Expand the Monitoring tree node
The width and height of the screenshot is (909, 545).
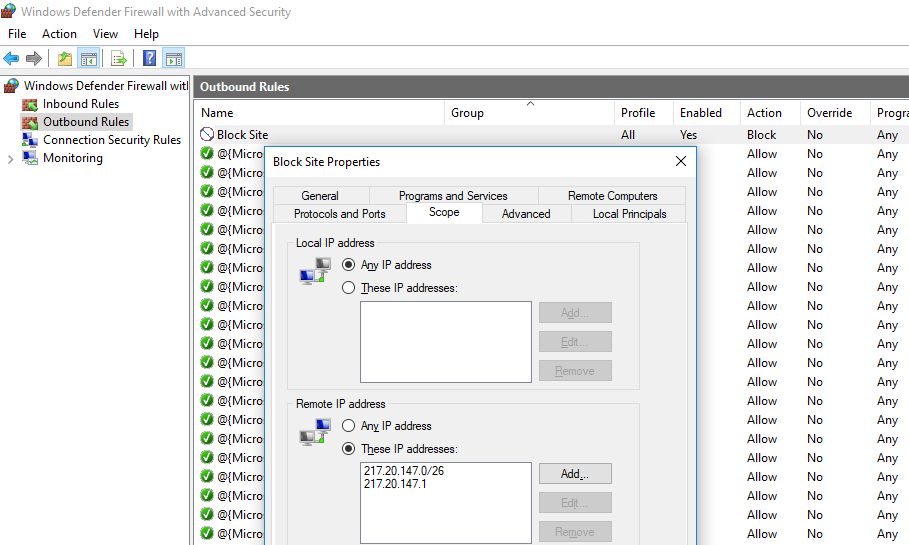pos(10,158)
